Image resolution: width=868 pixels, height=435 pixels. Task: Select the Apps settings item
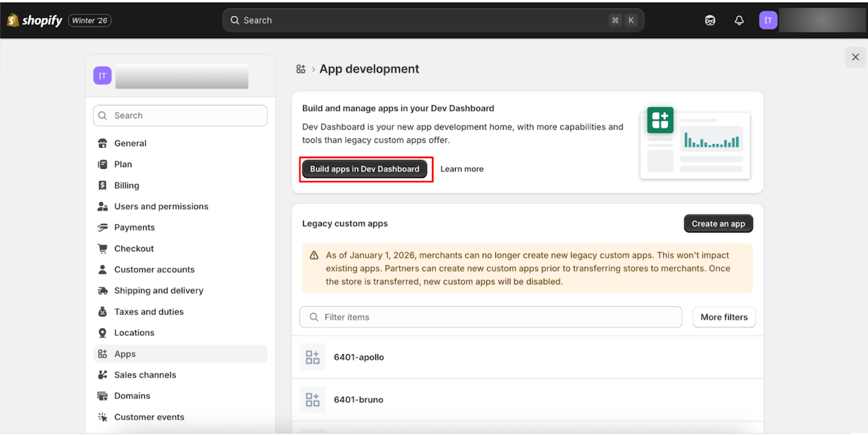tap(180, 354)
